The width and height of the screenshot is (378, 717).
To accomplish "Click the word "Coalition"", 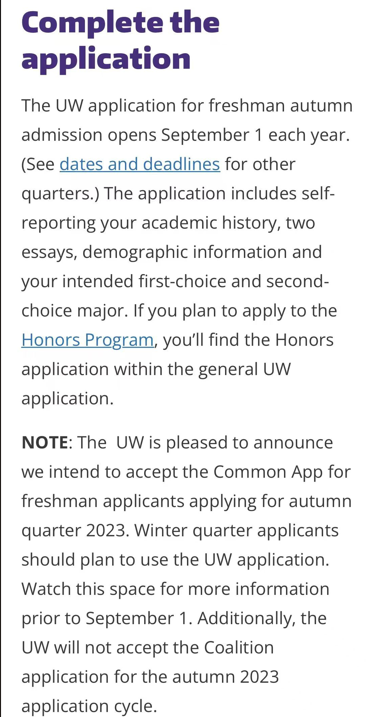I will (239, 647).
